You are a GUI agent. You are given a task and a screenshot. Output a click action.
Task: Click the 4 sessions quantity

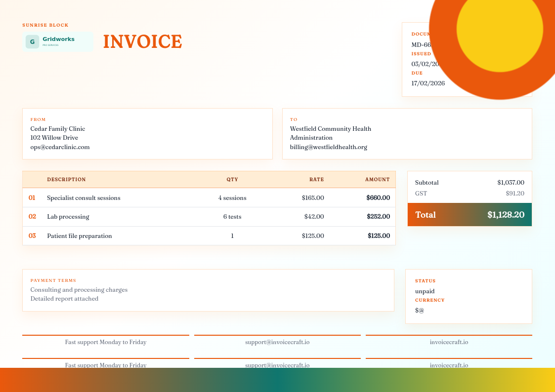tap(232, 198)
